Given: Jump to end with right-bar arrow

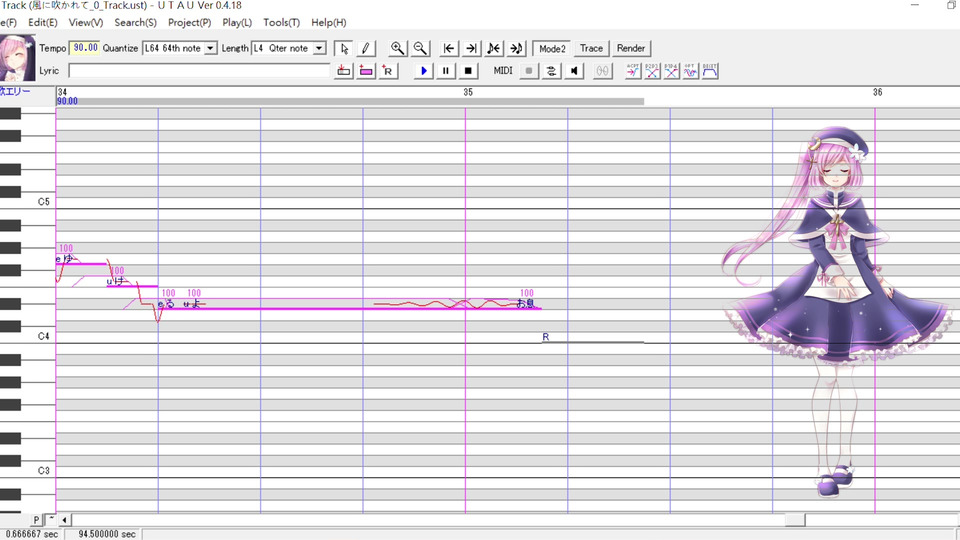Looking at the screenshot, I should pos(471,48).
